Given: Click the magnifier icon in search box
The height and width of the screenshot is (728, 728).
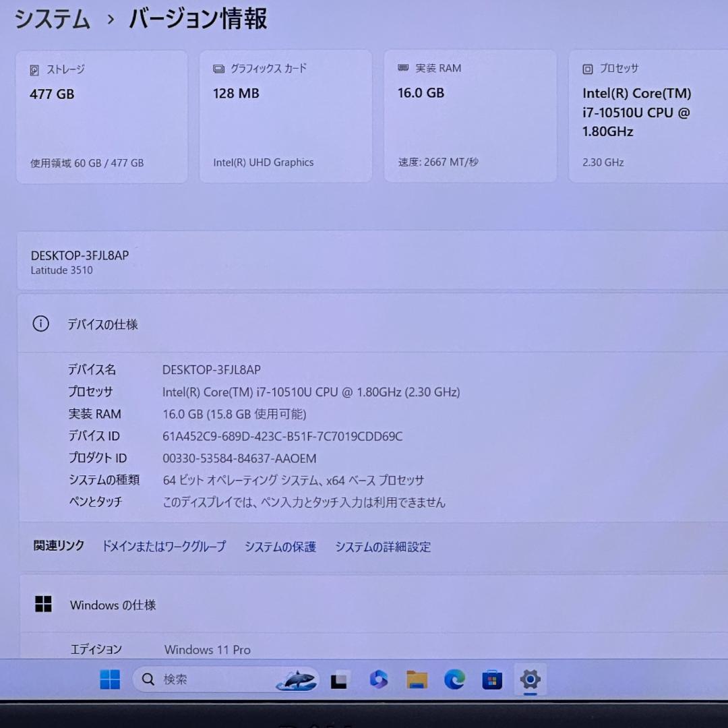Looking at the screenshot, I should [148, 679].
